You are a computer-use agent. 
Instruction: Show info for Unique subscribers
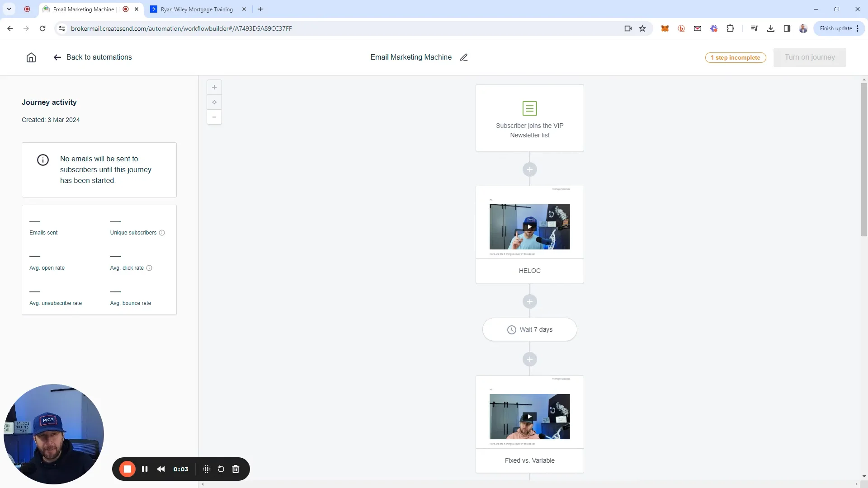coord(162,233)
